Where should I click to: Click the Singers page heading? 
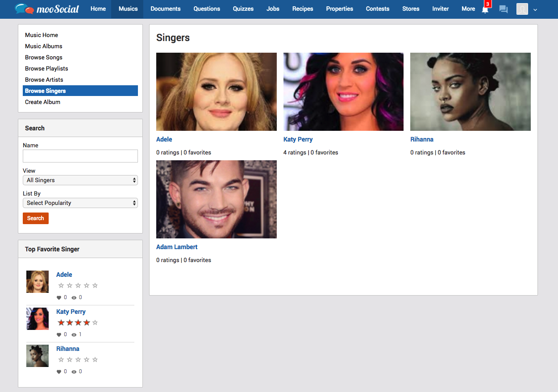[x=173, y=38]
